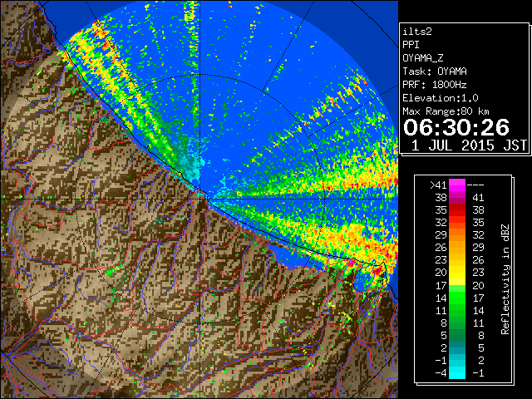Click the magenta >41 dBZ legend swatch
532x399 pixels.
click(457, 185)
